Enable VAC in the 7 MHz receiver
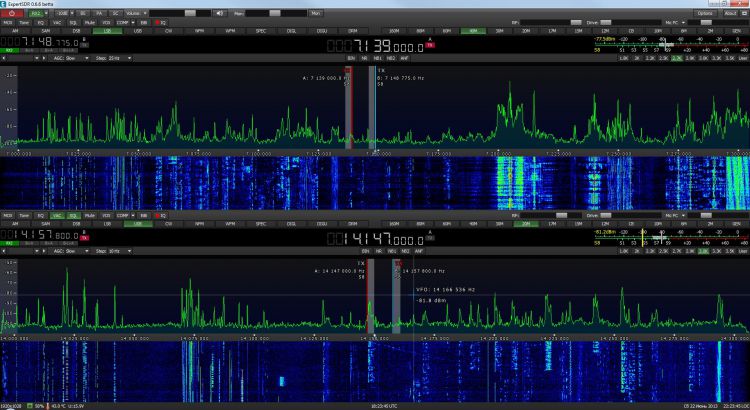Viewport: 750px width, 410px height. [57, 22]
